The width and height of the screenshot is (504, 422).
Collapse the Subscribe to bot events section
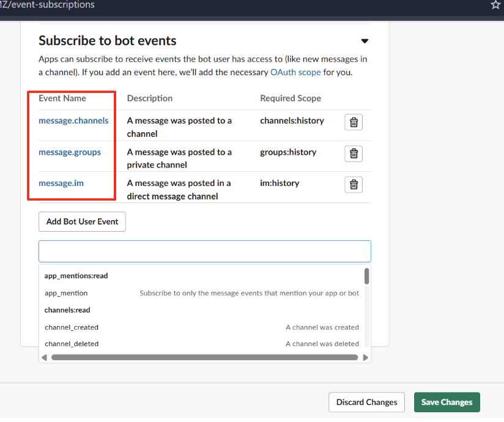pyautogui.click(x=365, y=41)
